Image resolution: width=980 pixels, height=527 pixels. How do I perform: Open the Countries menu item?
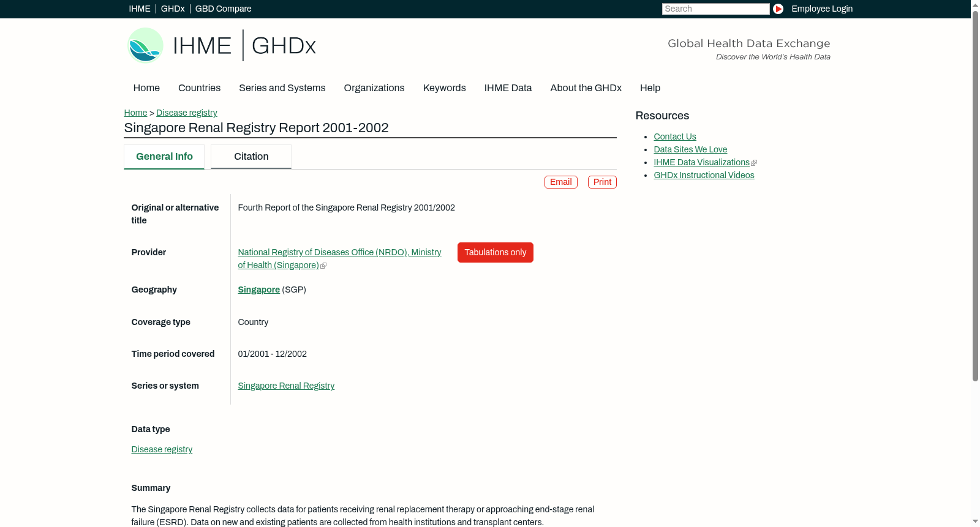click(x=199, y=88)
